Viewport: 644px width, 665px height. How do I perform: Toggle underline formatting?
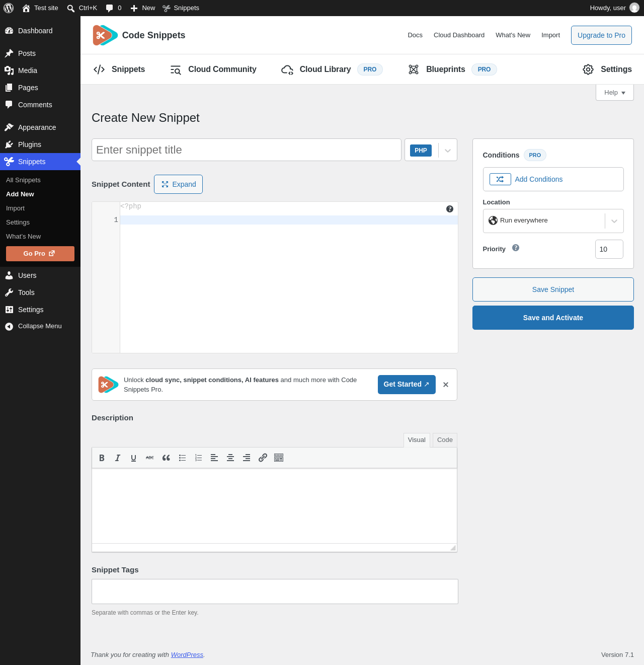pyautogui.click(x=134, y=458)
